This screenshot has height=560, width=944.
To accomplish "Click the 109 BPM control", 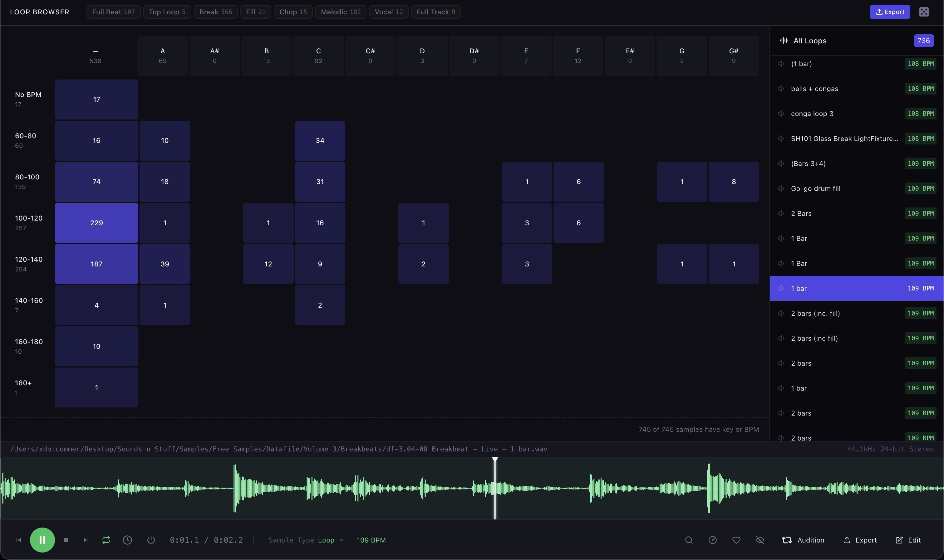I will tap(371, 540).
